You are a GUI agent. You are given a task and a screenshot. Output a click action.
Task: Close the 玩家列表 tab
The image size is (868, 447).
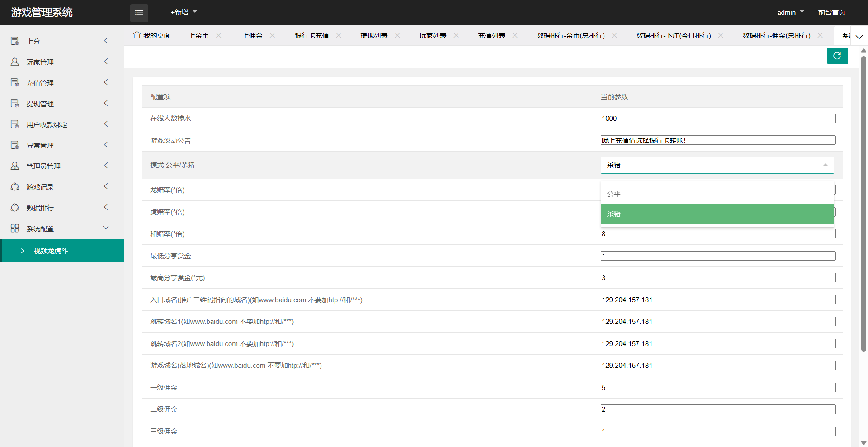(x=456, y=35)
